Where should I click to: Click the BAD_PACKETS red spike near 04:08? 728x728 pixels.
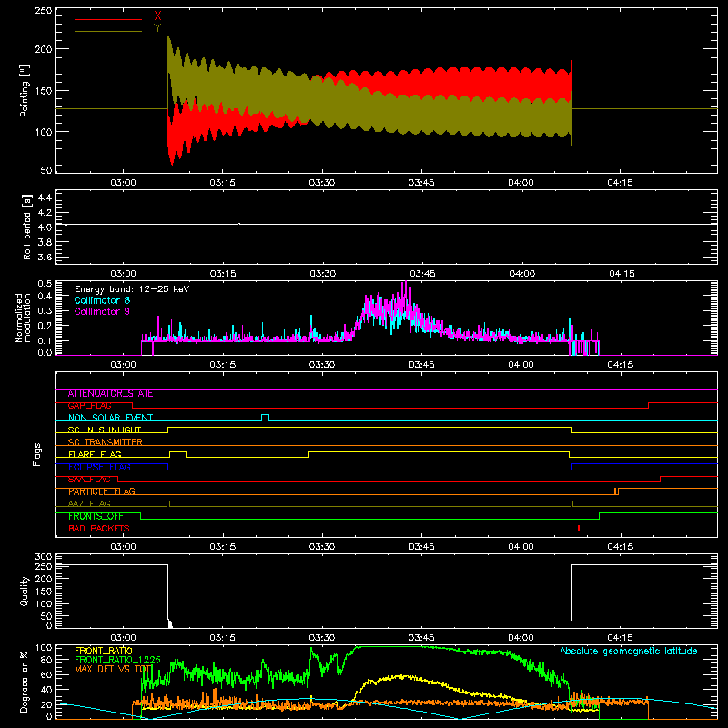click(579, 528)
